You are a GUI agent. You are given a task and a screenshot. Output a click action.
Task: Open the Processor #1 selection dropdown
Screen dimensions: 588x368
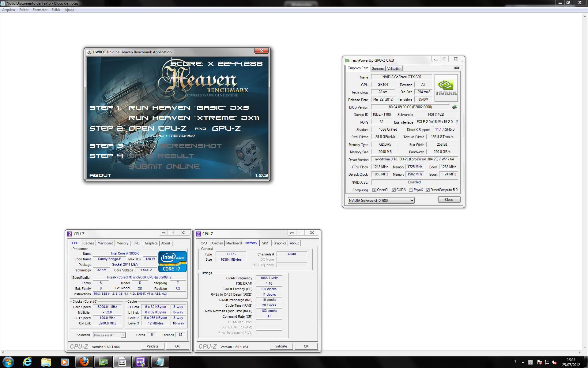pos(109,335)
